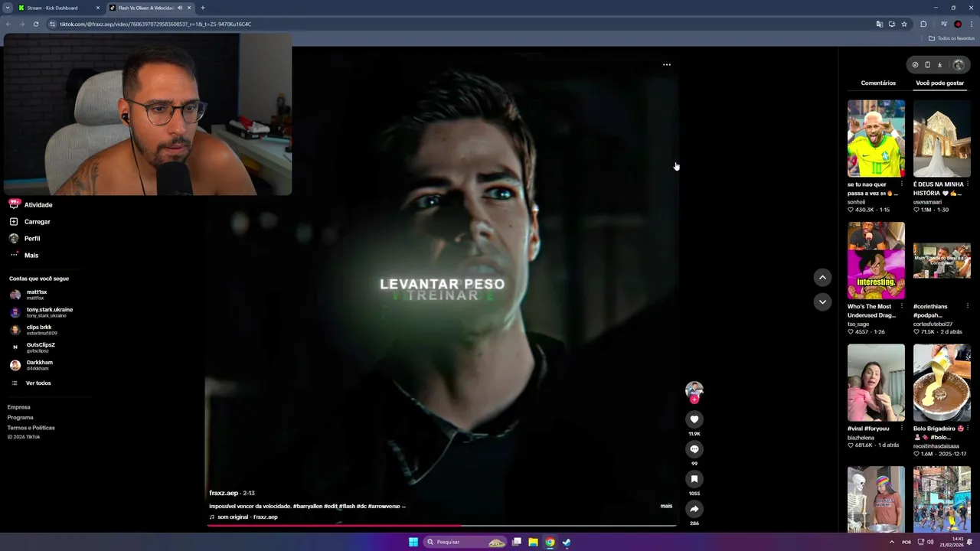
Task: Open the GutsClipsZ followed account
Action: tap(32, 347)
